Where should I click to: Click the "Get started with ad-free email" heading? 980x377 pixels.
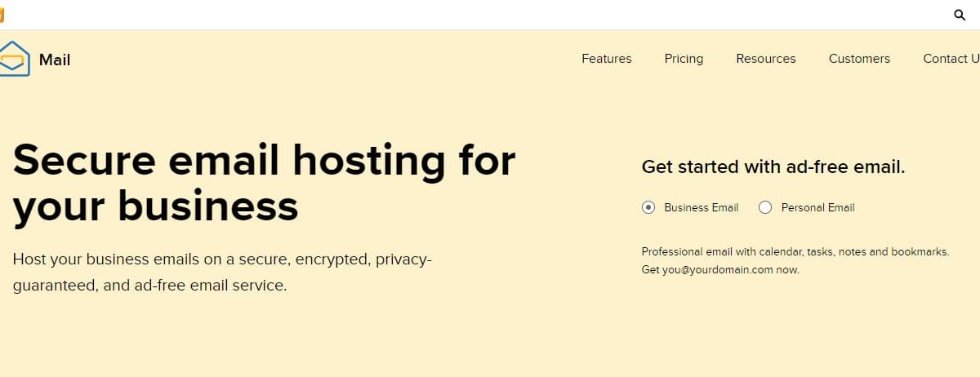pos(773,167)
